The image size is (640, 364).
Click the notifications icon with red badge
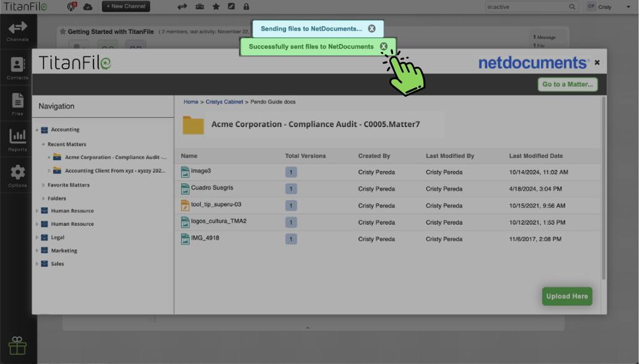72,7
